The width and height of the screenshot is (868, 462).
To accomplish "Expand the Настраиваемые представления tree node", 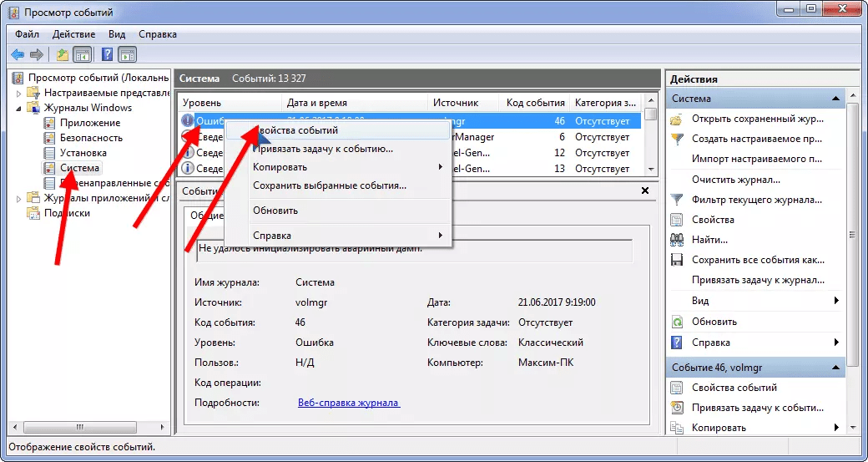I will click(19, 93).
